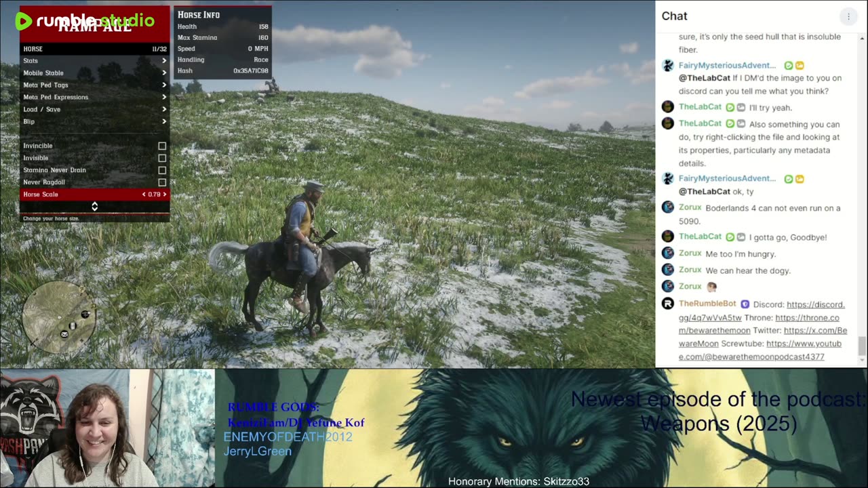Expand the Blip submenu arrow
This screenshot has width=868, height=488.
click(164, 122)
